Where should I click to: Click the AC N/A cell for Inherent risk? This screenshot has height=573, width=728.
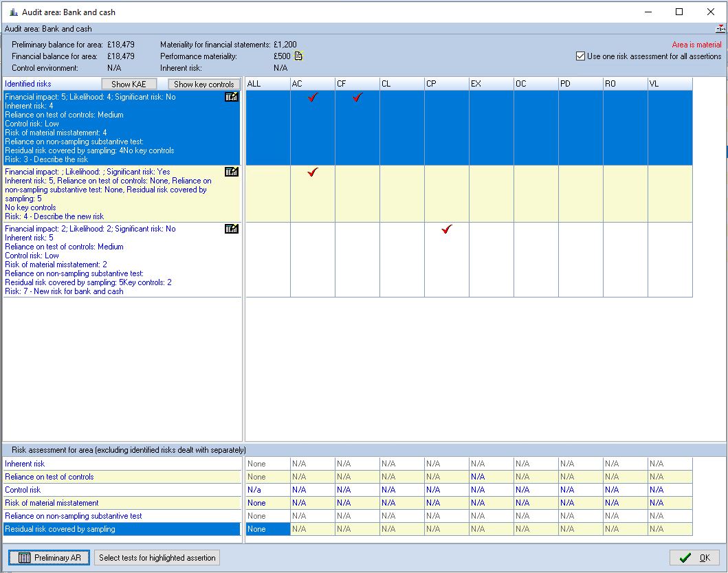coord(313,464)
